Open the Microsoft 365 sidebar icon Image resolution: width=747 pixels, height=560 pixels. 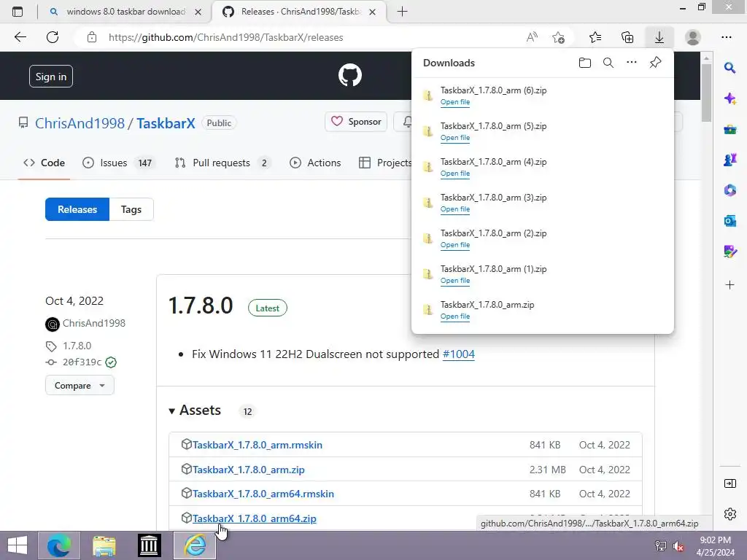(729, 190)
